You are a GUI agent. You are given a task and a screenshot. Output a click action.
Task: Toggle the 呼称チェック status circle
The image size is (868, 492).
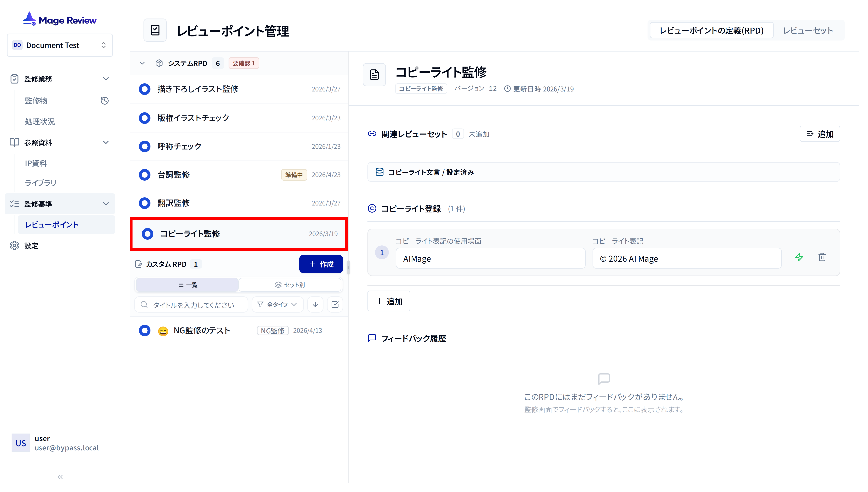(x=144, y=146)
